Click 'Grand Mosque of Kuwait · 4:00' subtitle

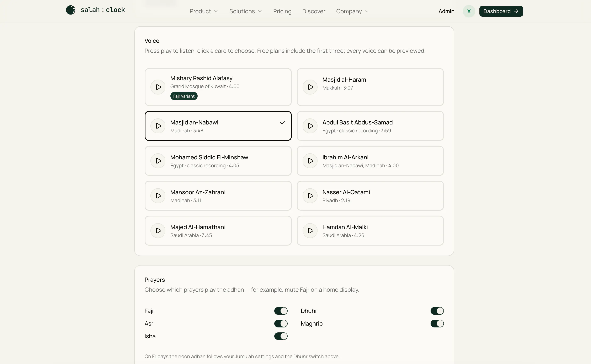point(205,86)
